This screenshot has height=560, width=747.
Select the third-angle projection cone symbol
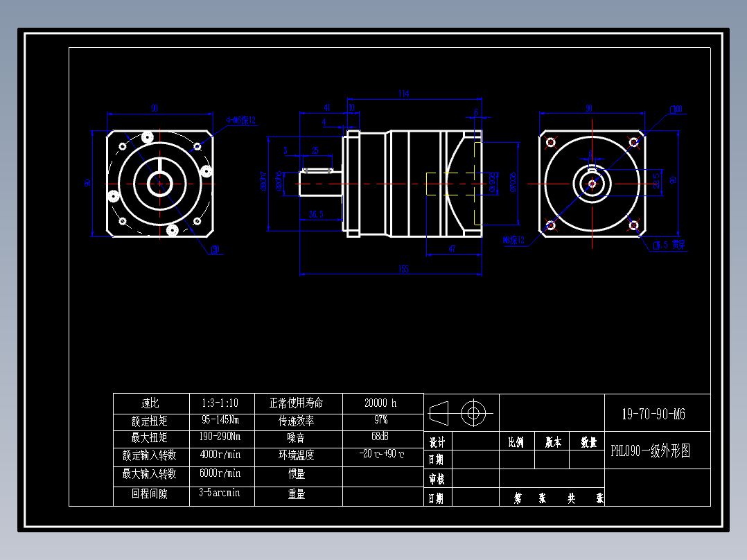pyautogui.click(x=439, y=414)
